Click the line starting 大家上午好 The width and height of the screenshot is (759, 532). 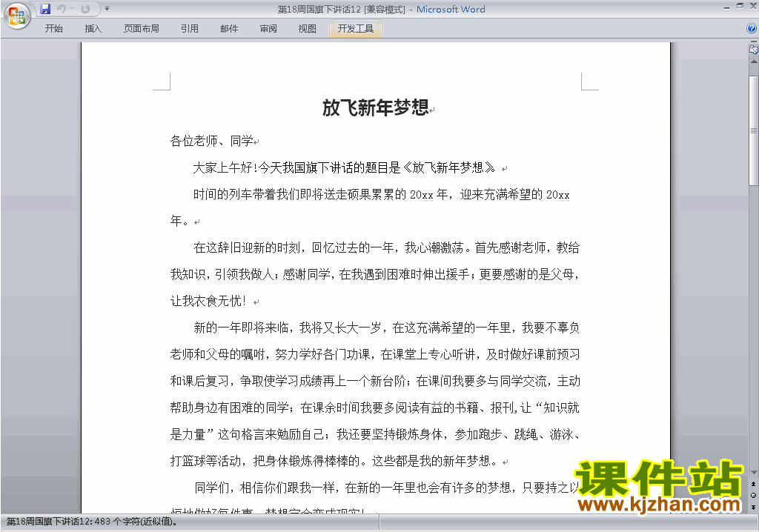coord(344,168)
